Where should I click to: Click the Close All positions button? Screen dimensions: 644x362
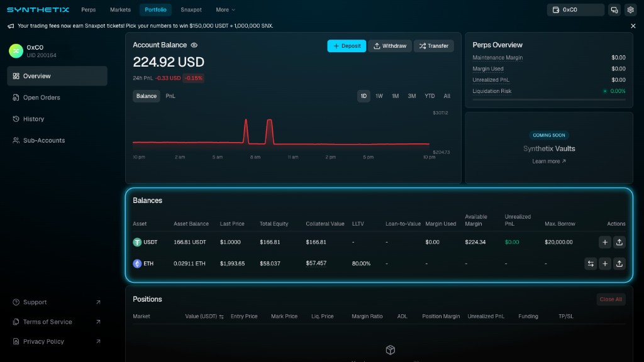(611, 299)
